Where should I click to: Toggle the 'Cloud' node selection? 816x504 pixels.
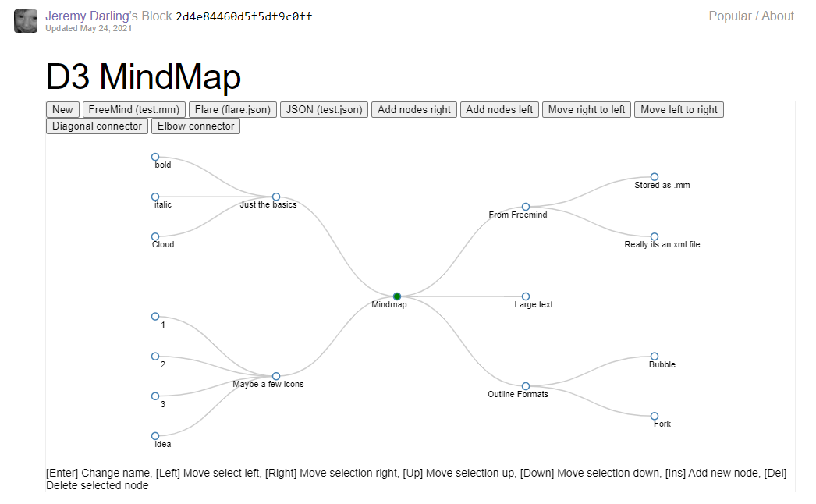pos(154,236)
